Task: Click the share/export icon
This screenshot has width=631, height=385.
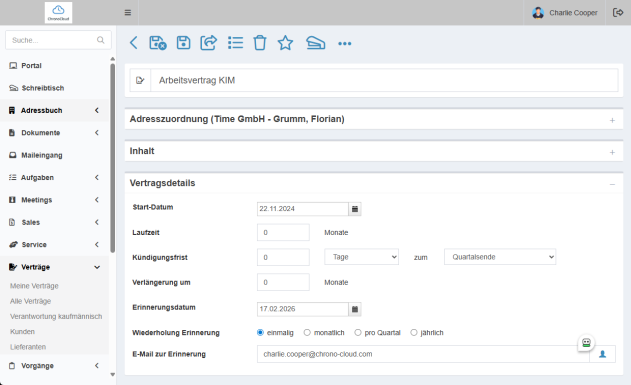Action: 208,43
